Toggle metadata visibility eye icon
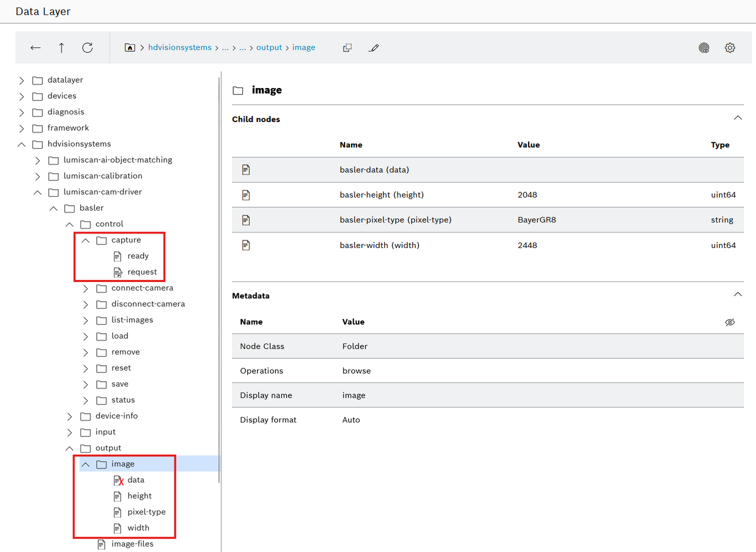This screenshot has width=756, height=552. pos(730,322)
